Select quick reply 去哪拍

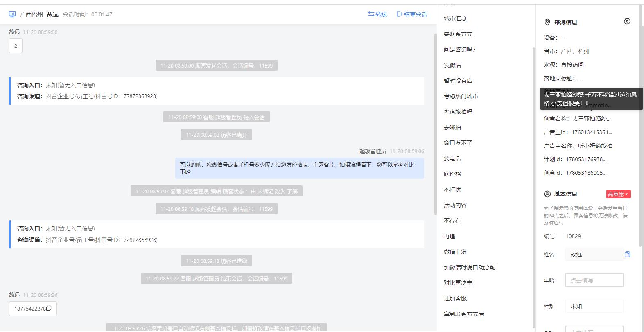pyautogui.click(x=452, y=127)
